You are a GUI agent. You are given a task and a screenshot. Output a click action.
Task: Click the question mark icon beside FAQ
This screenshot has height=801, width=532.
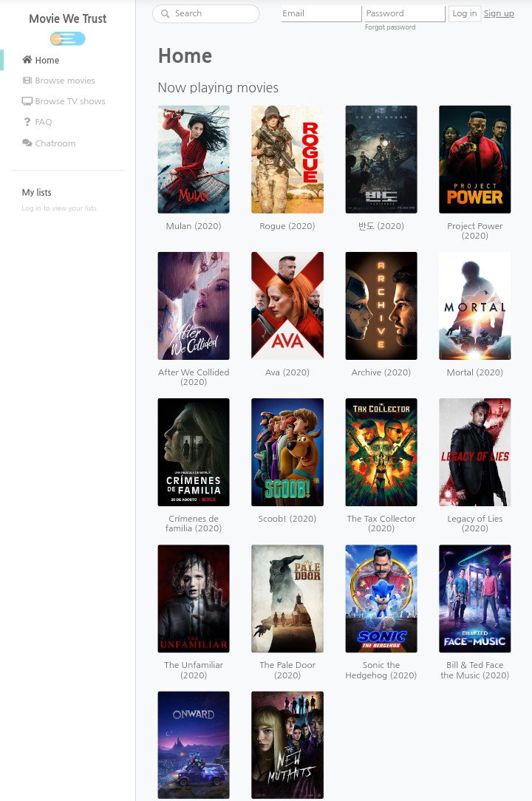[27, 122]
